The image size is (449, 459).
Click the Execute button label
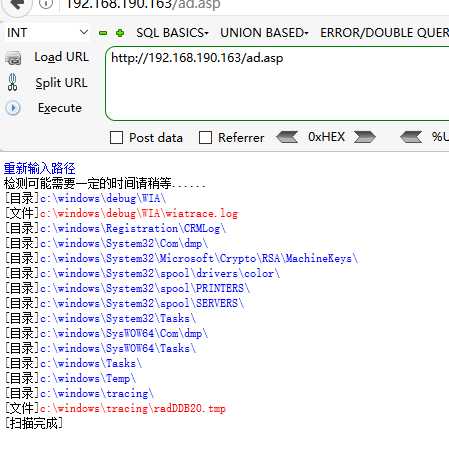[60, 108]
